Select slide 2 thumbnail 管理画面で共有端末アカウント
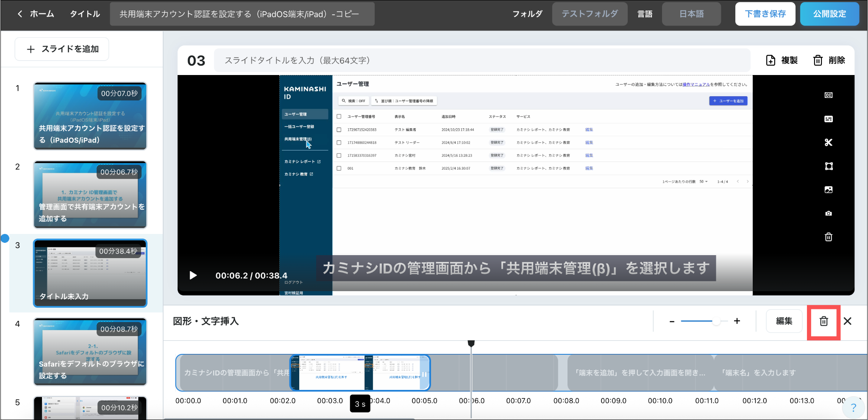Viewport: 868px width, 420px height. 90,195
